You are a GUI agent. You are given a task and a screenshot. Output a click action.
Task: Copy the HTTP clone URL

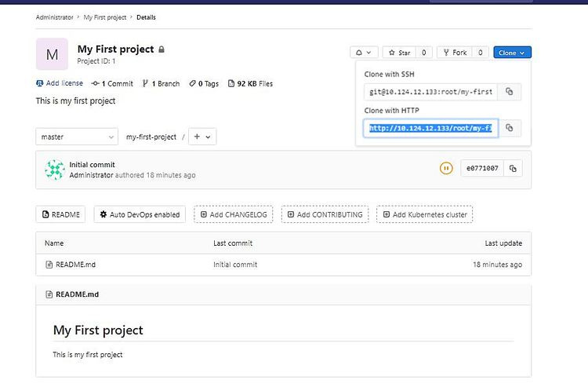pyautogui.click(x=509, y=127)
